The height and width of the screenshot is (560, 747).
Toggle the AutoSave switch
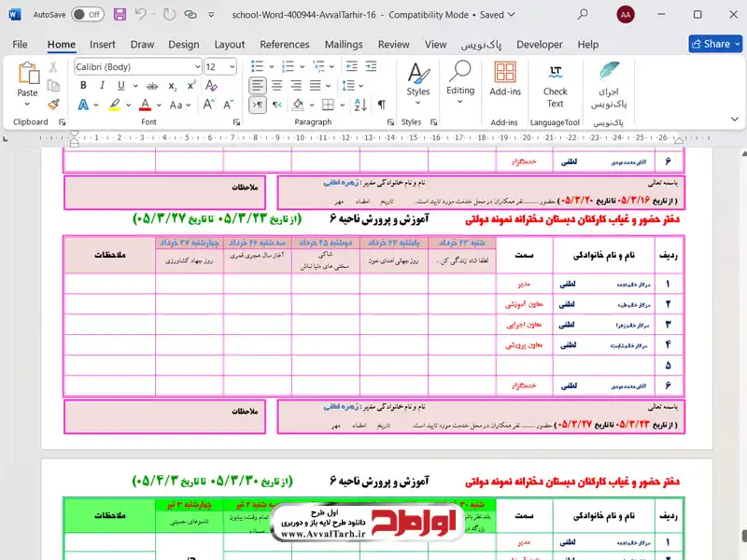tap(88, 15)
